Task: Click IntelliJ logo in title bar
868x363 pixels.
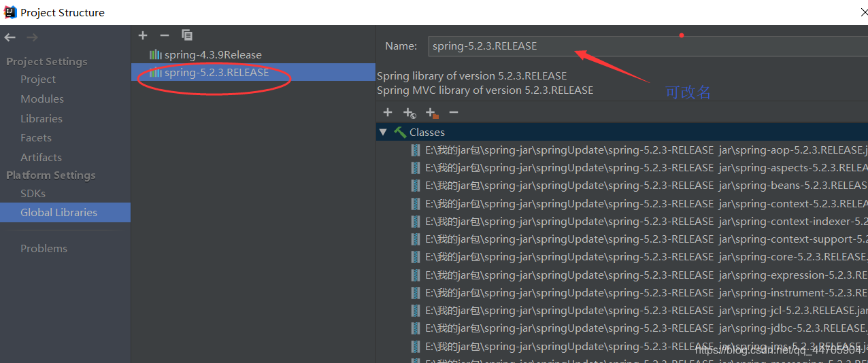Action: click(x=10, y=12)
